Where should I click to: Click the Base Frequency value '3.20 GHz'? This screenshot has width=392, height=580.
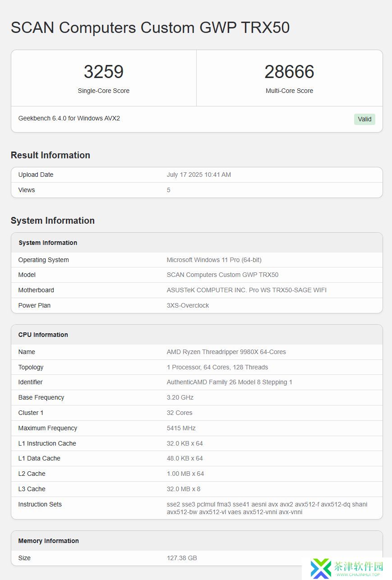pos(180,397)
